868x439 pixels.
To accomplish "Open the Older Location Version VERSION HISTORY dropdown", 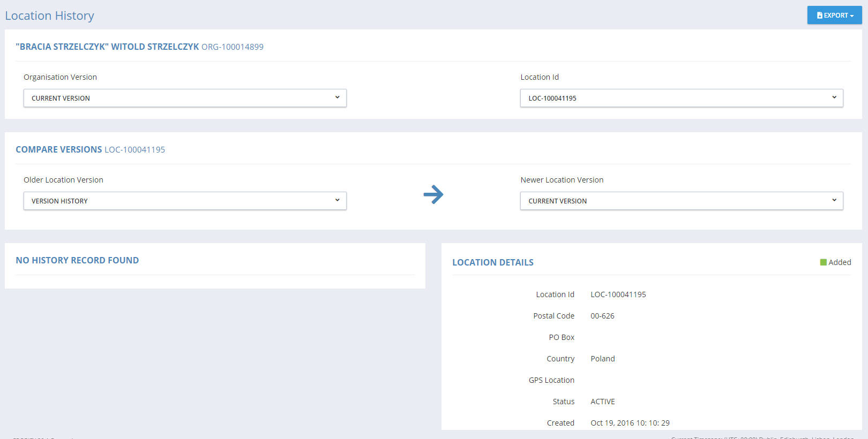I will coord(185,201).
